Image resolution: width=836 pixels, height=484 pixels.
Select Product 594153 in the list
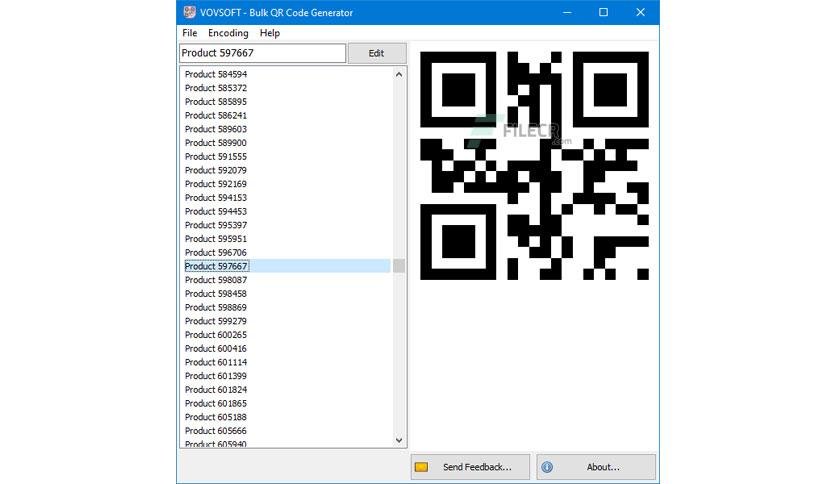pyautogui.click(x=216, y=198)
